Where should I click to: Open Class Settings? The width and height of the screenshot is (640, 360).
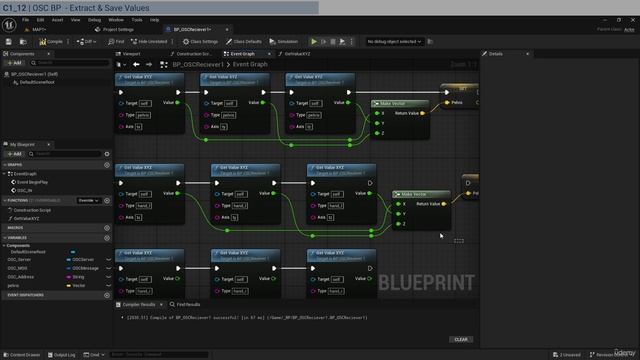click(x=200, y=42)
